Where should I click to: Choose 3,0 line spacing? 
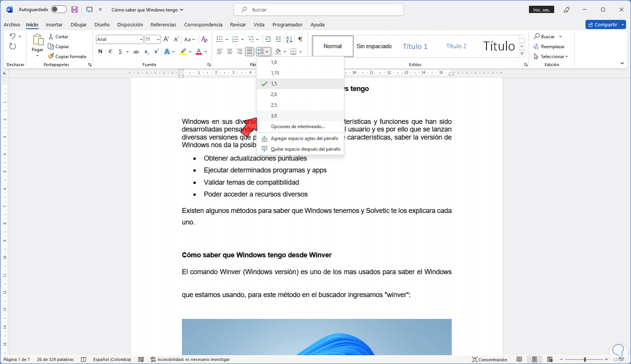[300, 116]
